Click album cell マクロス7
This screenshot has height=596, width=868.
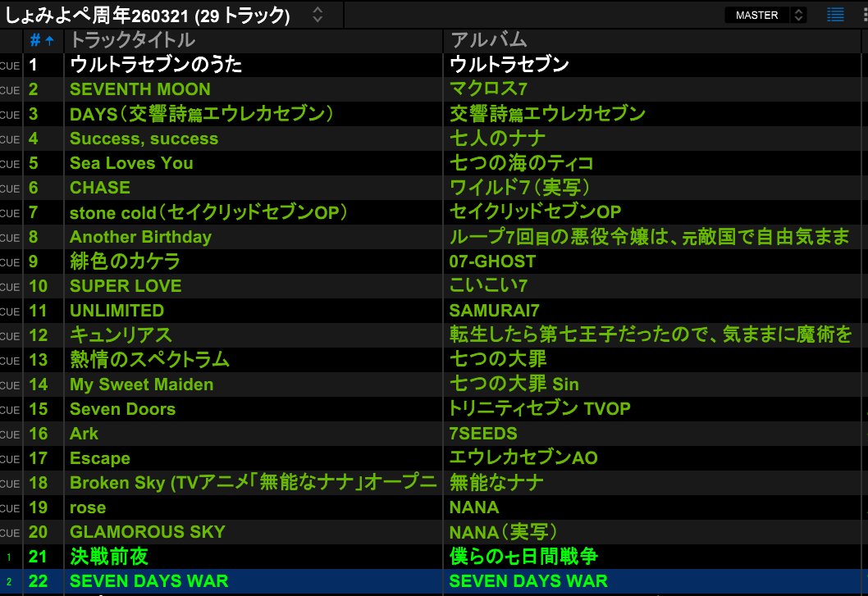pos(488,89)
